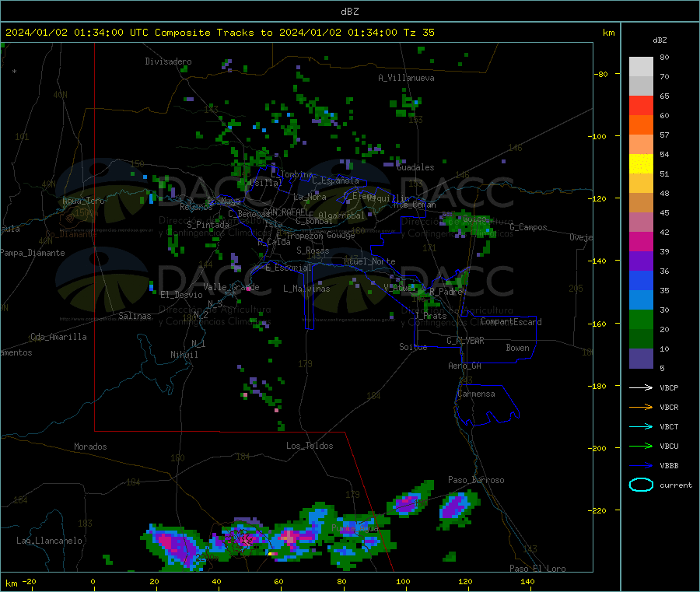The width and height of the screenshot is (700, 592).
Task: Click the 100 km horizontal axis tick
Action: [403, 581]
